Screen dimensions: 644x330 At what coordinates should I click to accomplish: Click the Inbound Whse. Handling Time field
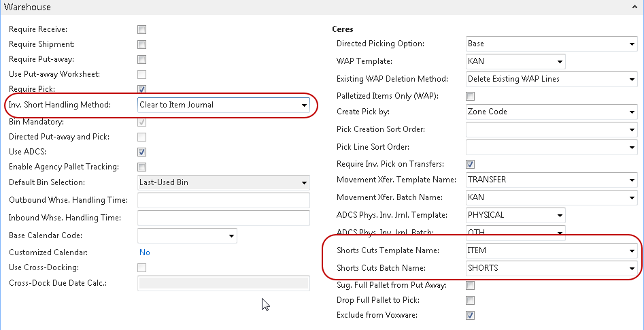(223, 218)
